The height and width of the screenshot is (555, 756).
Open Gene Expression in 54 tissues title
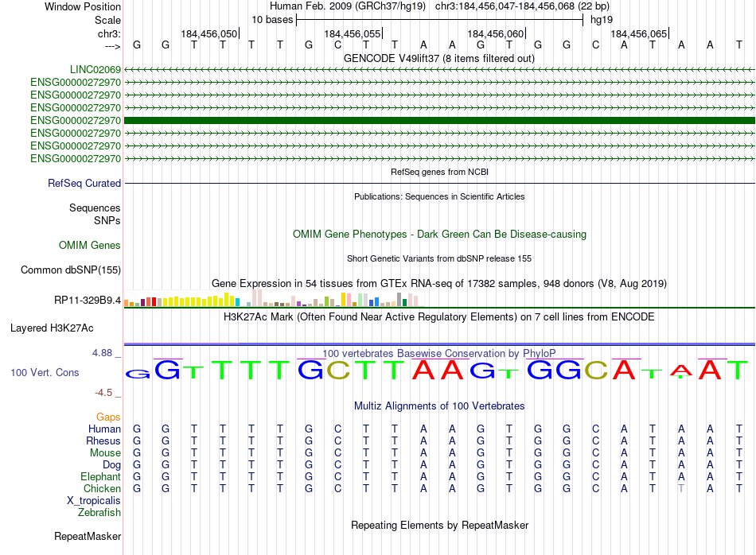(439, 284)
